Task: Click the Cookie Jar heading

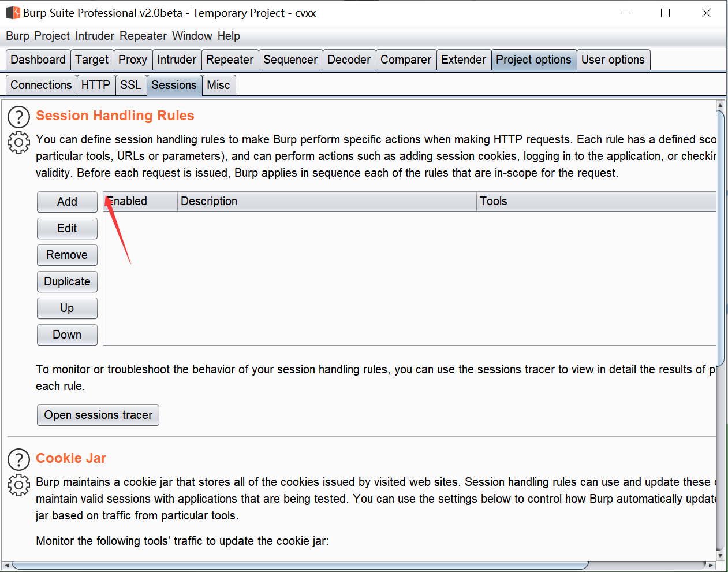Action: (x=71, y=458)
